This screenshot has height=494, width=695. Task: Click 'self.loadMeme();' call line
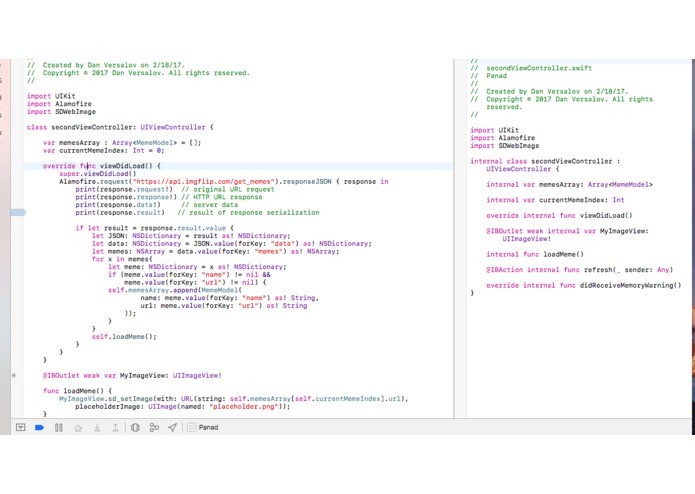coord(124,337)
